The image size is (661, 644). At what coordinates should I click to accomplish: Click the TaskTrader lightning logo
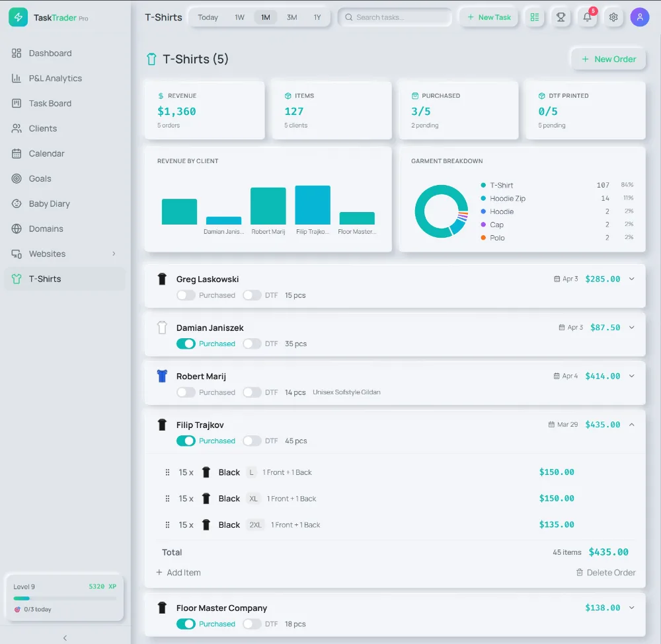[x=18, y=18]
